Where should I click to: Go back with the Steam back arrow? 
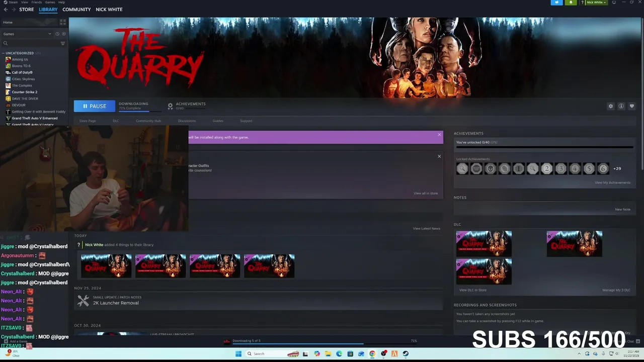5,10
